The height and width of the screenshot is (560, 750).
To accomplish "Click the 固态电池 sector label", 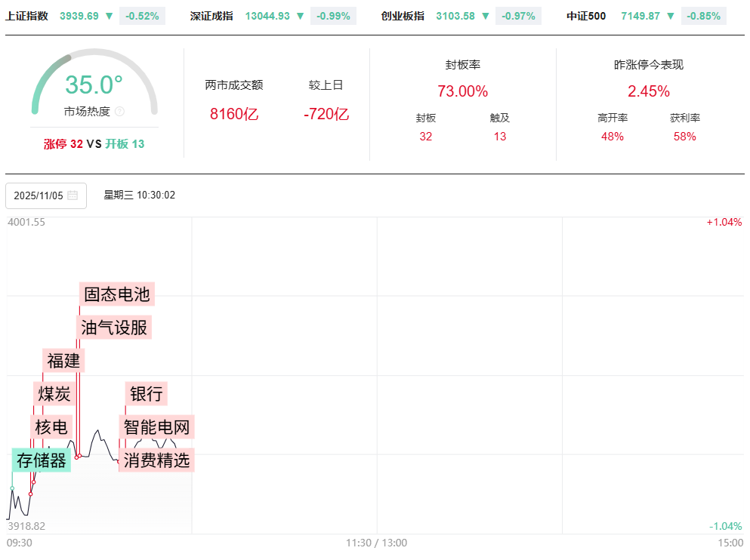I will (x=117, y=294).
